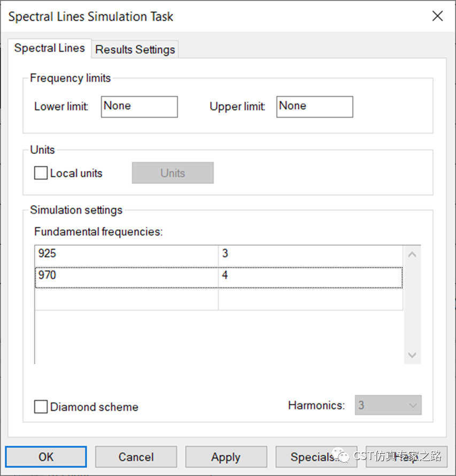
Task: Click the greyed Units button
Action: [173, 173]
